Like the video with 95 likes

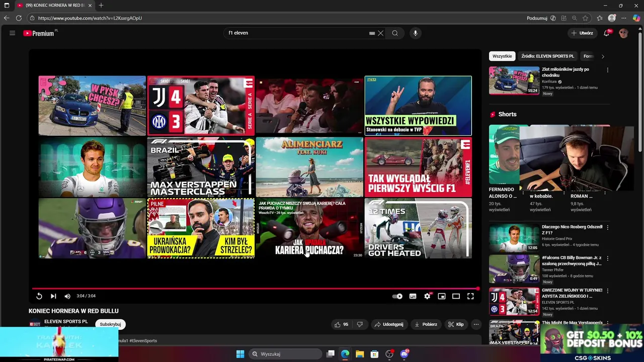coord(341,324)
